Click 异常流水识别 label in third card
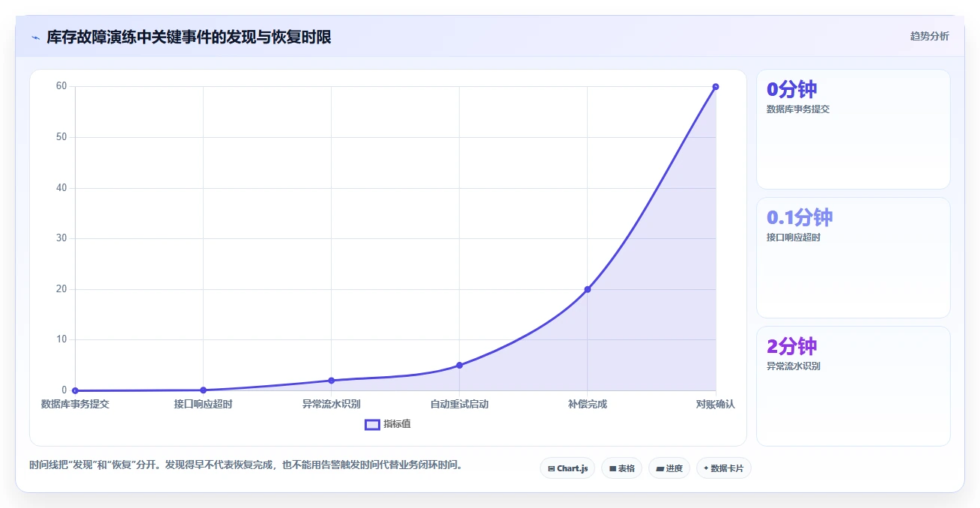The width and height of the screenshot is (980, 508). tap(794, 366)
